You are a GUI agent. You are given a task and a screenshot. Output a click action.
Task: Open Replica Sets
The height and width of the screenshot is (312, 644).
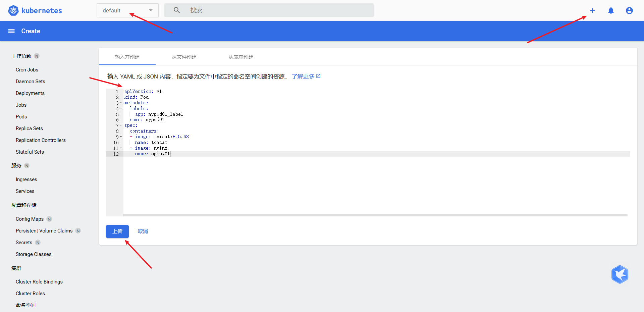tap(29, 128)
